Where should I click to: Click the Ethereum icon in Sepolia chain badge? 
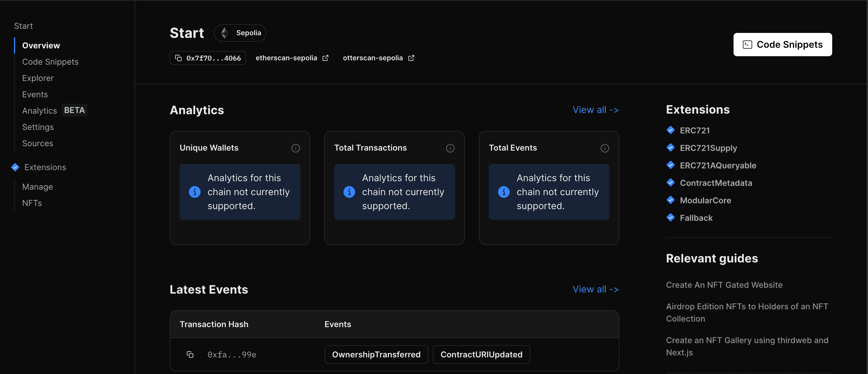(224, 33)
